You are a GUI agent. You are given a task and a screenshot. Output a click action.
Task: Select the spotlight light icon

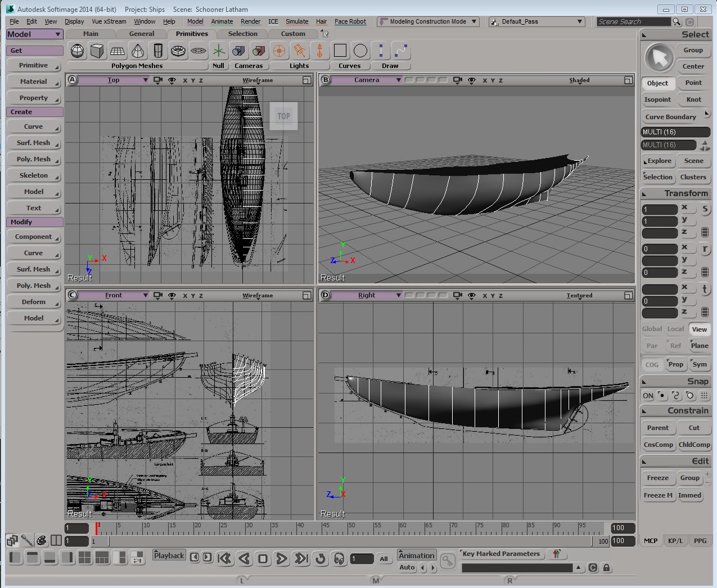300,51
